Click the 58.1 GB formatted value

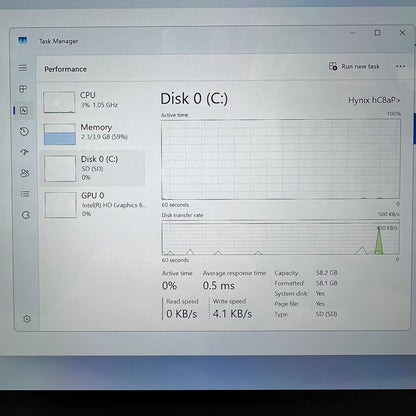[x=327, y=283]
